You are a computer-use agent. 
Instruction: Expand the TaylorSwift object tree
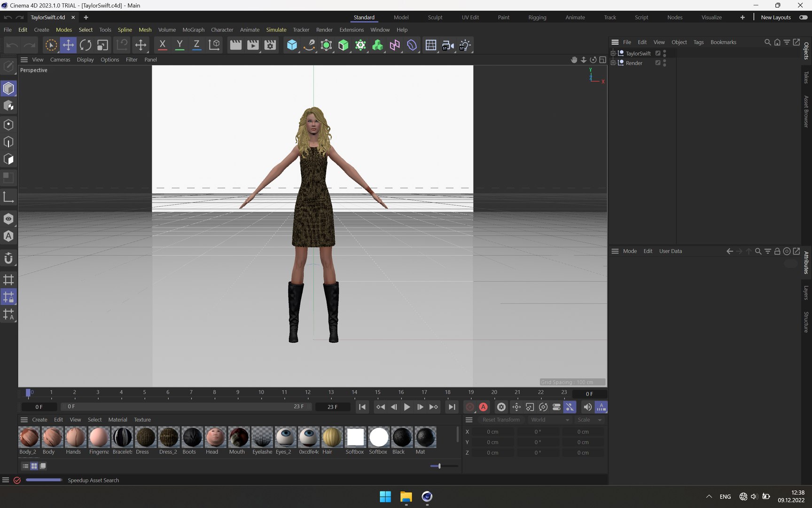coord(613,53)
